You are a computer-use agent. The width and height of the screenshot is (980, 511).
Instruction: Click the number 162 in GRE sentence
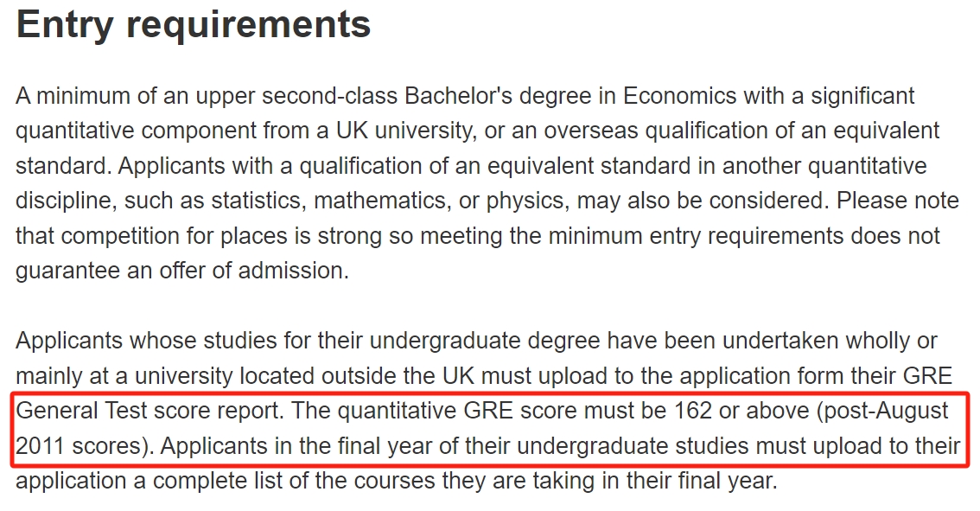pos(692,411)
